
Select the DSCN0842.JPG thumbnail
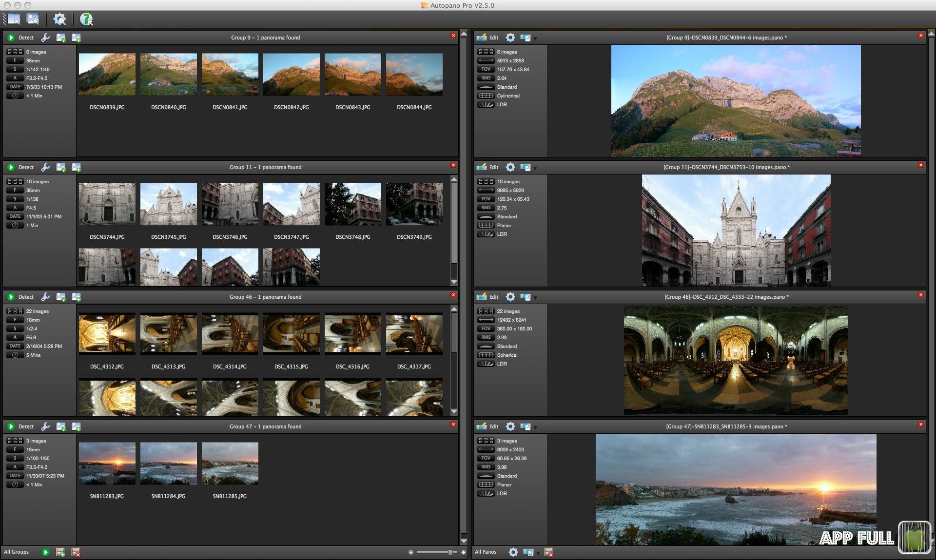(x=292, y=74)
